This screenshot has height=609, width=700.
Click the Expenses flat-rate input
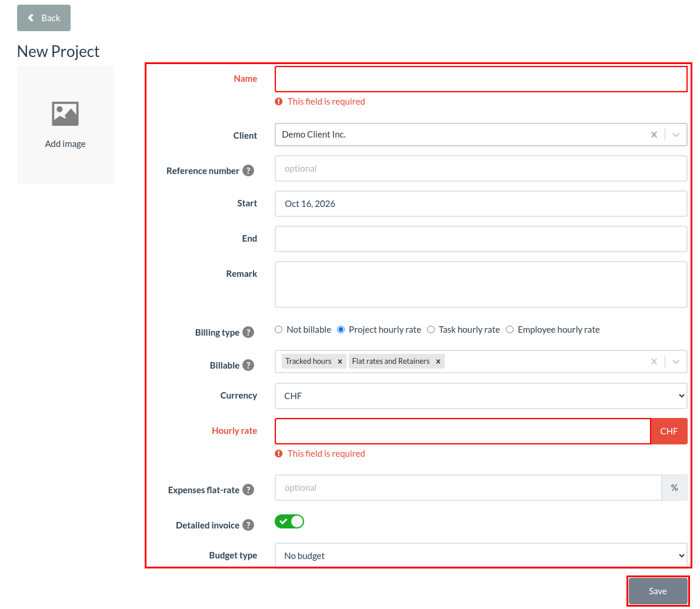pyautogui.click(x=468, y=488)
